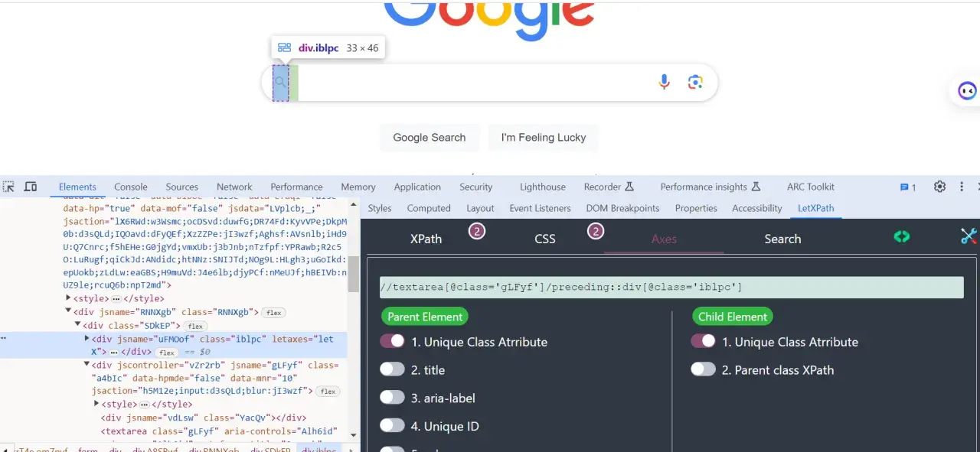The height and width of the screenshot is (452, 980).
Task: Select the LetXPath Search tab
Action: [x=782, y=239]
